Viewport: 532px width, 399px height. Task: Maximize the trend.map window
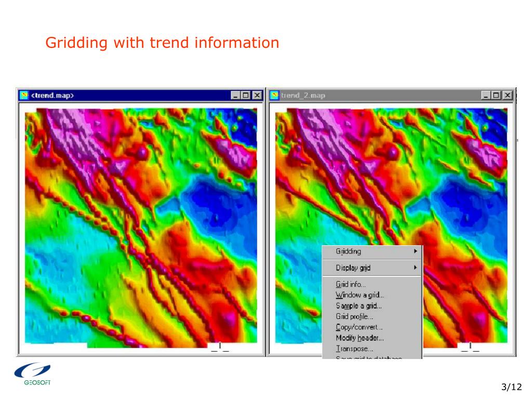click(245, 96)
